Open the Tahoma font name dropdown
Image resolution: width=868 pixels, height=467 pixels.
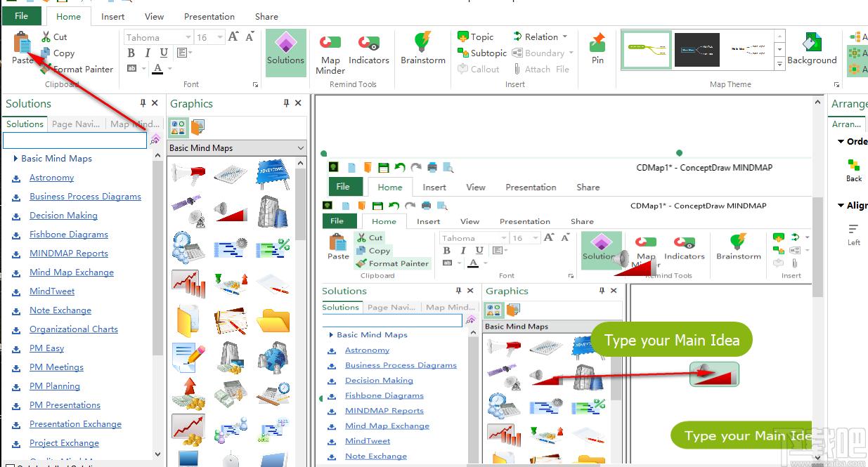tap(188, 37)
